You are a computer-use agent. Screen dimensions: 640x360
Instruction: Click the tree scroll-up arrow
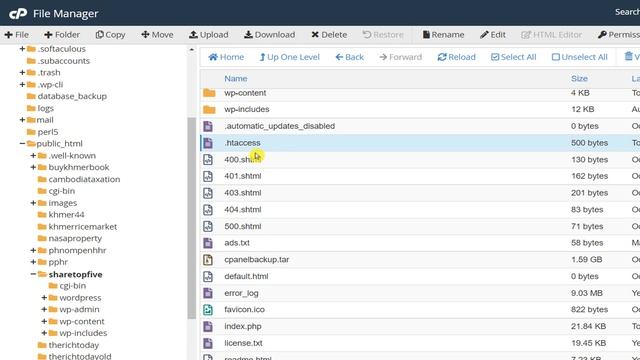[x=191, y=50]
